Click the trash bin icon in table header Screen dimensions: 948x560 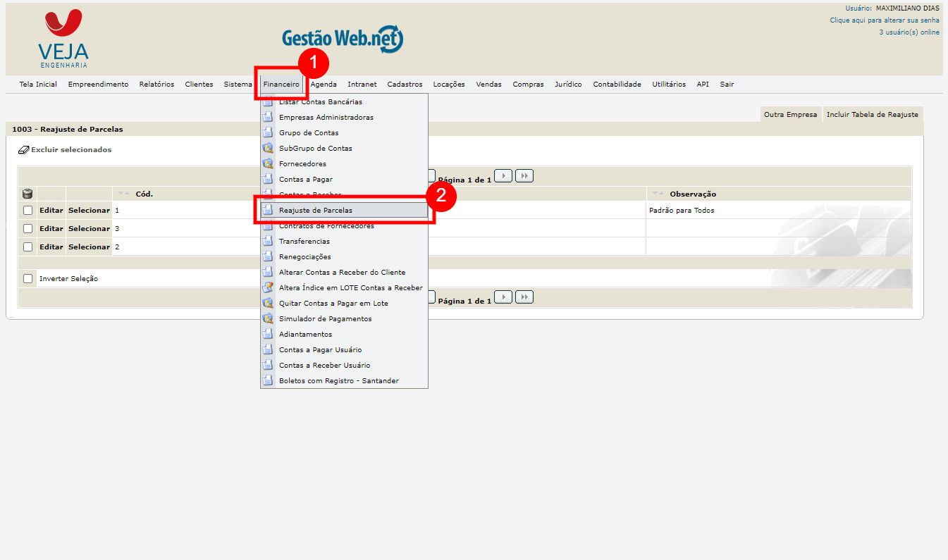(27, 194)
